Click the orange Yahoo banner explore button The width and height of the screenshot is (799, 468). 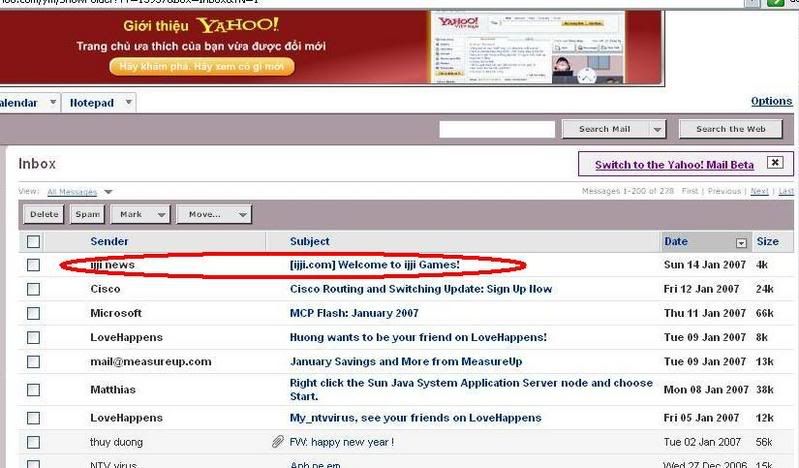[202, 66]
